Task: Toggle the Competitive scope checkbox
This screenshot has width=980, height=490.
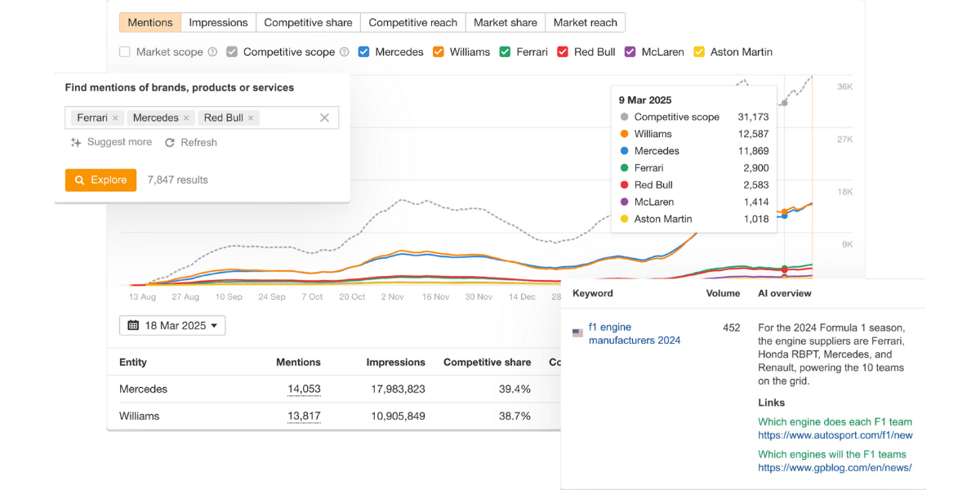Action: tap(232, 51)
